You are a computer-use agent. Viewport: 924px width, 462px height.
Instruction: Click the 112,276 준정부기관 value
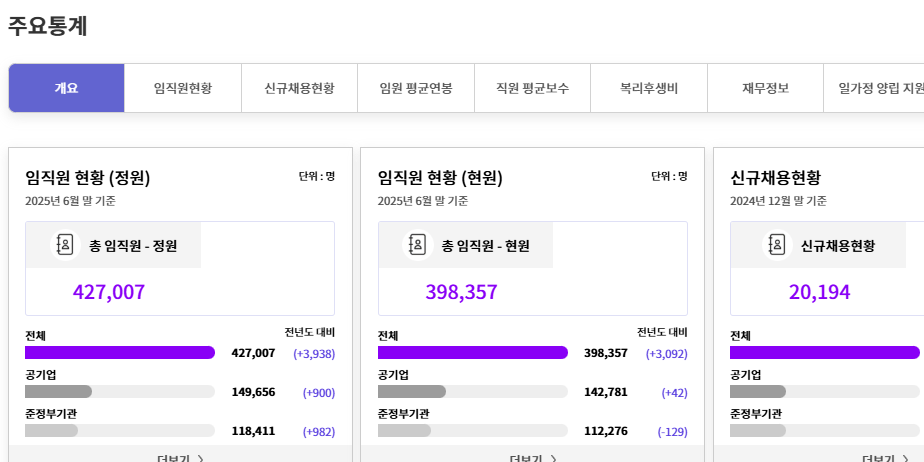pyautogui.click(x=606, y=431)
